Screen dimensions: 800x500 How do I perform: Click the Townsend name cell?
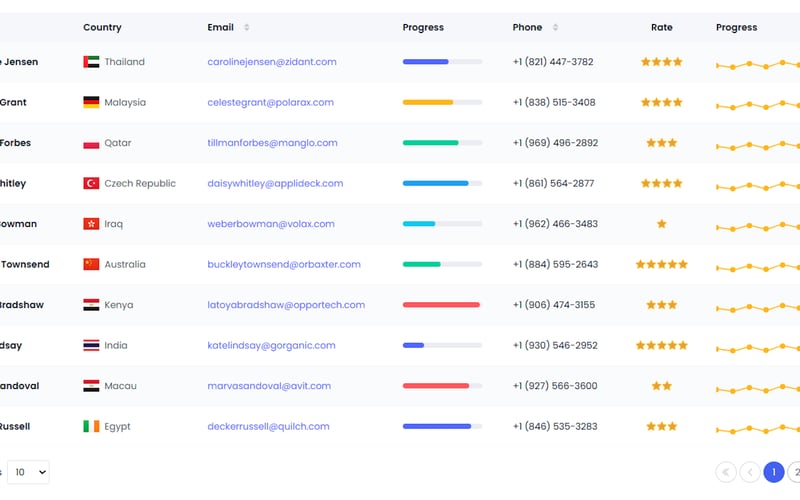pyautogui.click(x=25, y=264)
